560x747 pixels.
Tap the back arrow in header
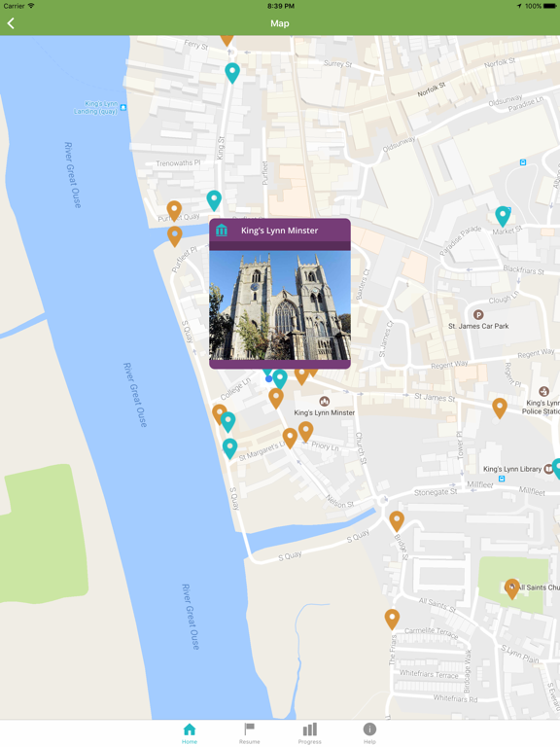(x=11, y=23)
